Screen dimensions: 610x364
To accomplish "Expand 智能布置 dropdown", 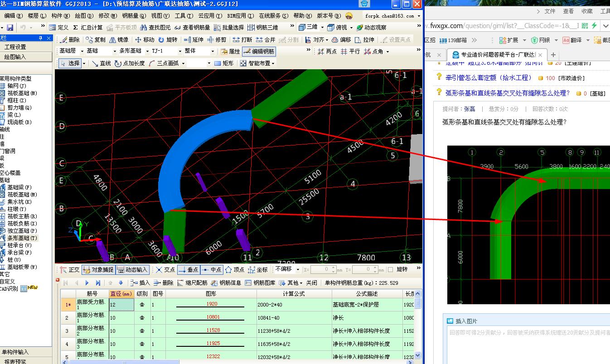I will (274, 63).
